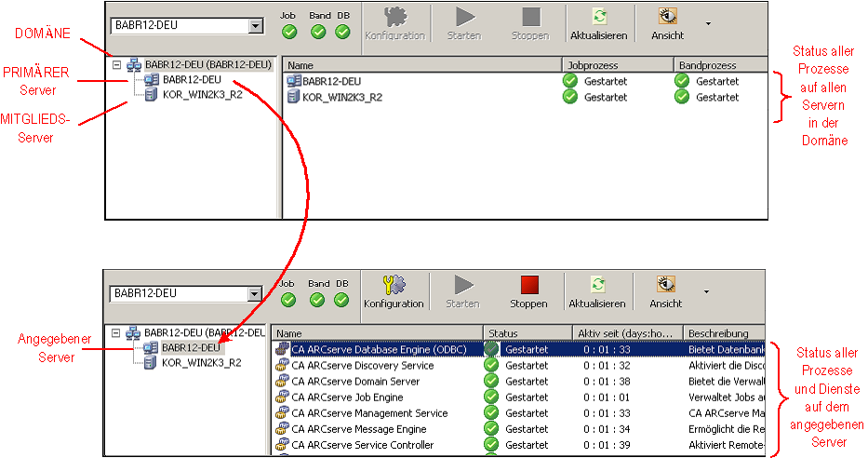The image size is (868, 458).
Task: Select highlighted BABR12-DEU server in lower tree
Action: [191, 348]
